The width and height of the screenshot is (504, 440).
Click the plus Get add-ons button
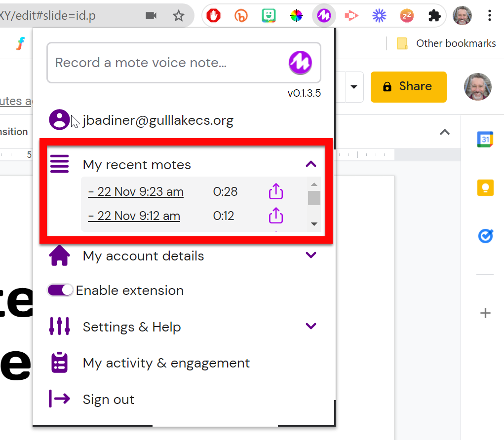[x=485, y=313]
